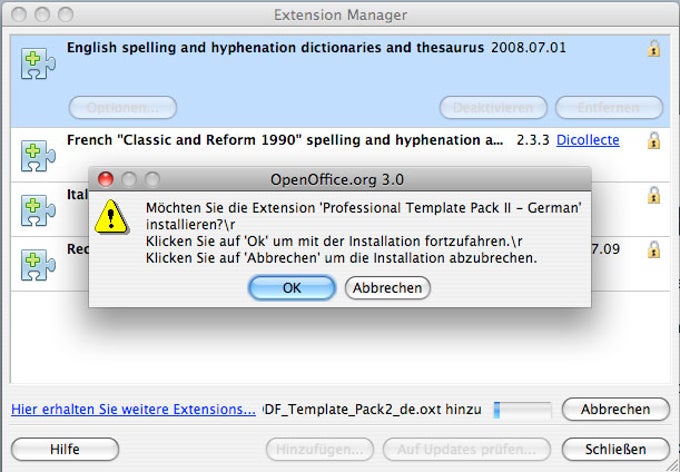
Task: Click the disabled Hinzufügen... button
Action: coord(320,449)
